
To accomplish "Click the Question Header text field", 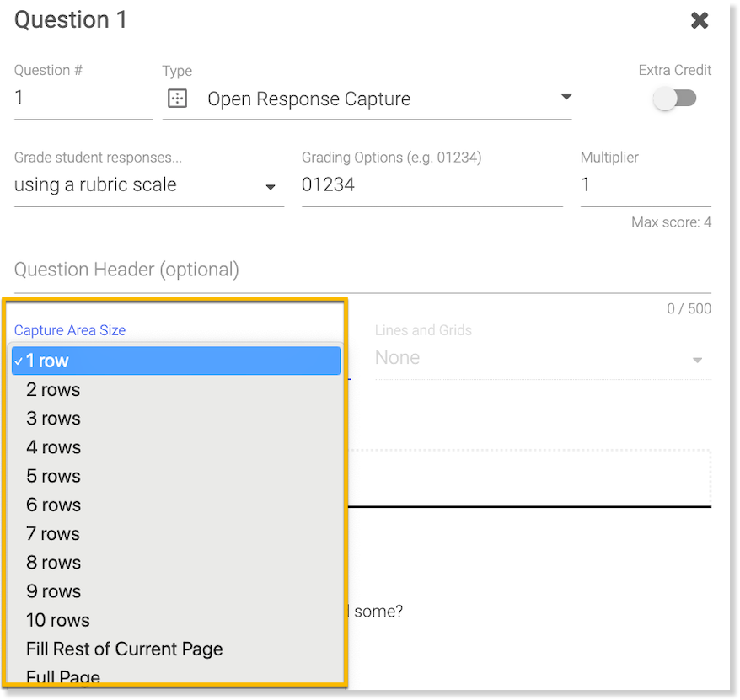I will pos(362,270).
